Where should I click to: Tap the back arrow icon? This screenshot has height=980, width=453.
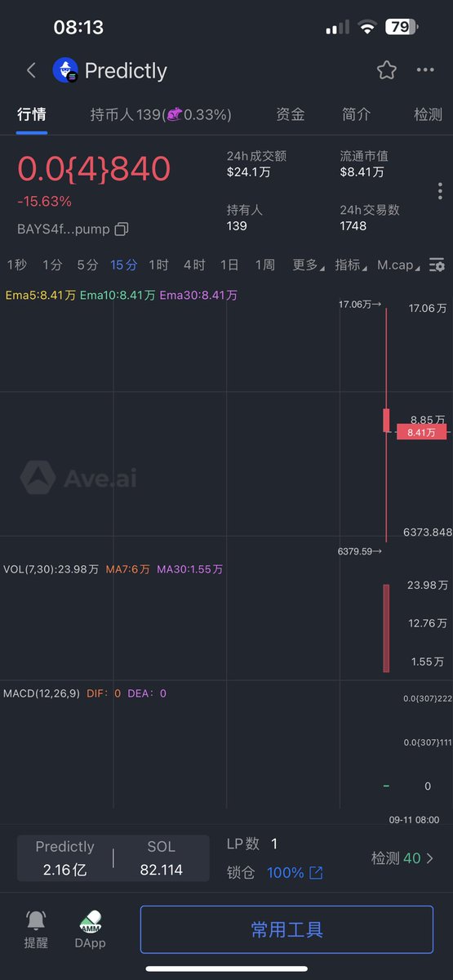coord(31,70)
